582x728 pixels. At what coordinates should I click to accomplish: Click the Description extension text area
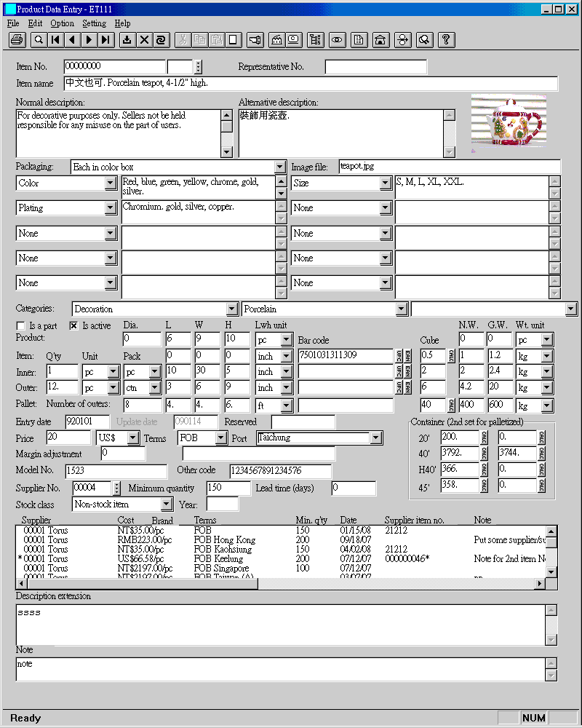pyautogui.click(x=281, y=625)
